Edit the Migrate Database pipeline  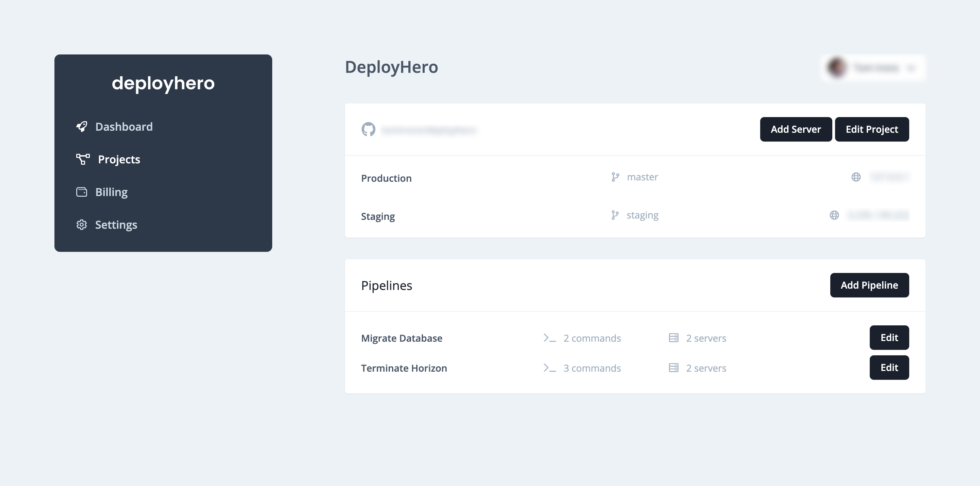pos(889,338)
